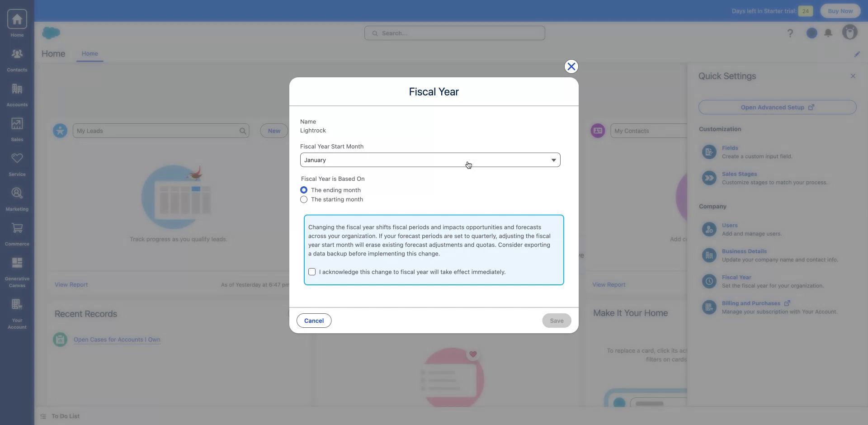Select 'The ending month' radio option

point(303,189)
